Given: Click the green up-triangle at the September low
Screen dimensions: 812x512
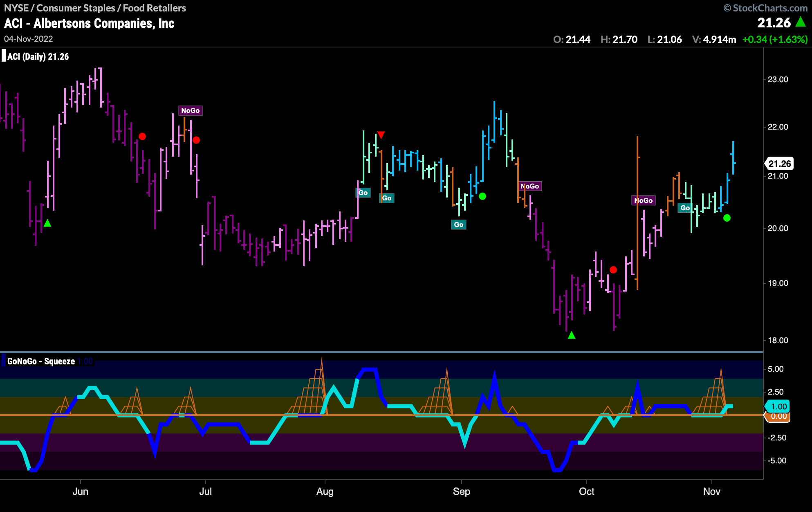Looking at the screenshot, I should (572, 335).
